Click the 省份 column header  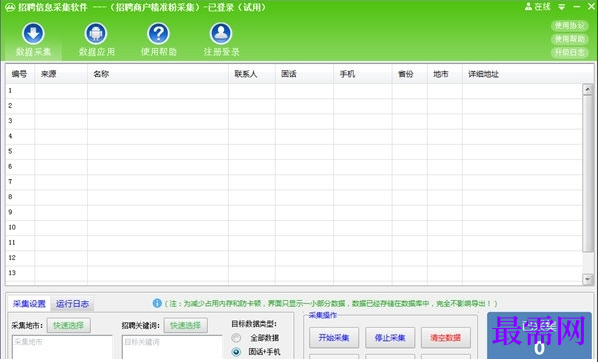pos(410,74)
